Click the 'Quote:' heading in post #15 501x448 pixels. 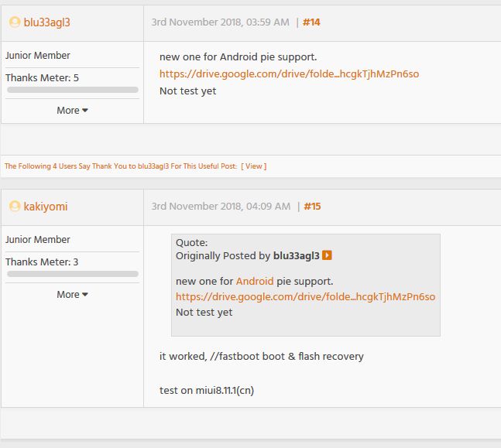coord(192,243)
